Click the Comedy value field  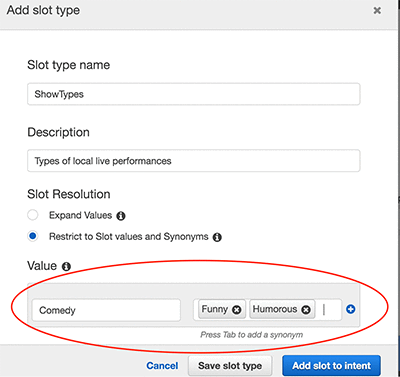tap(106, 310)
